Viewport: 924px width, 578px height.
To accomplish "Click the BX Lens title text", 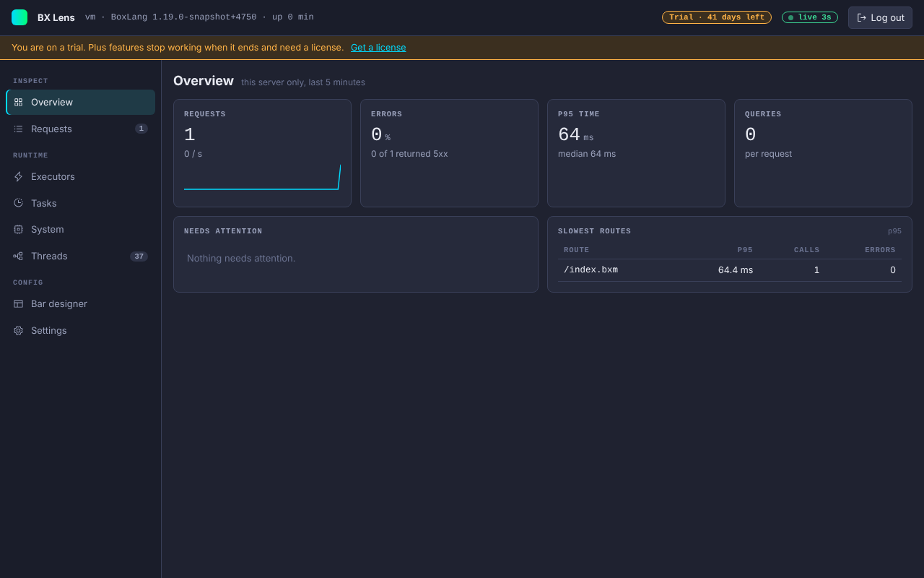I will 56,17.
